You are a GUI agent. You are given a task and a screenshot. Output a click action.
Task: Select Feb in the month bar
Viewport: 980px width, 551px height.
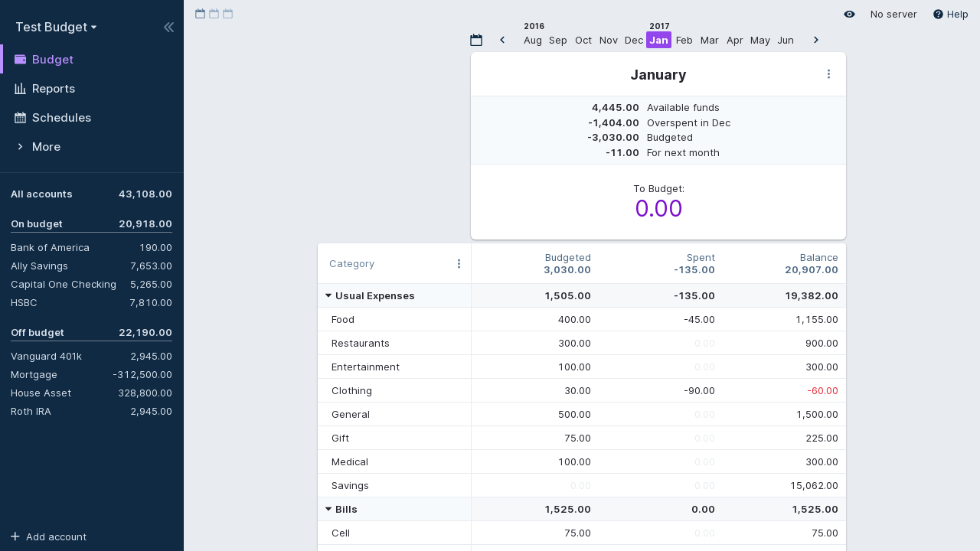pos(684,41)
